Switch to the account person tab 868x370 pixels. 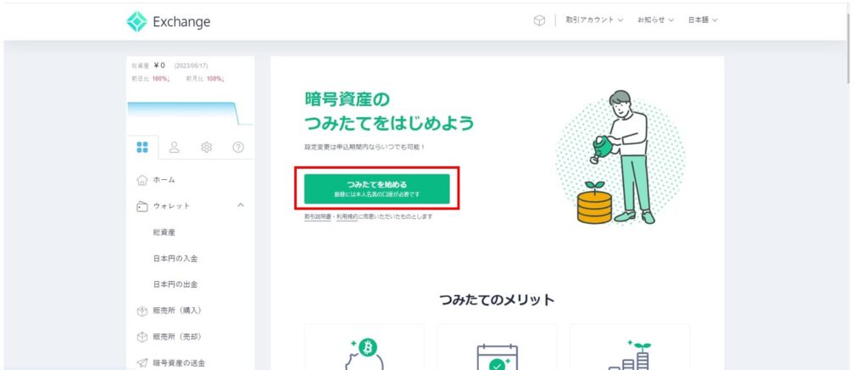click(x=175, y=147)
